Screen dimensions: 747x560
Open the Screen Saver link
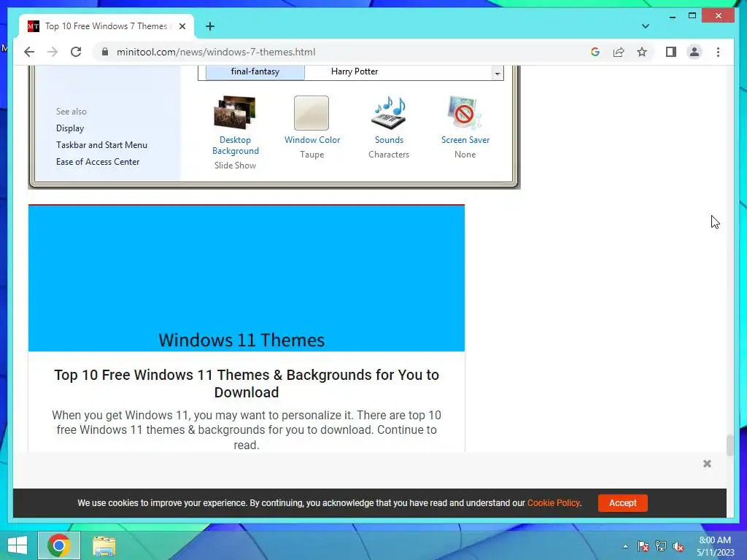click(465, 140)
